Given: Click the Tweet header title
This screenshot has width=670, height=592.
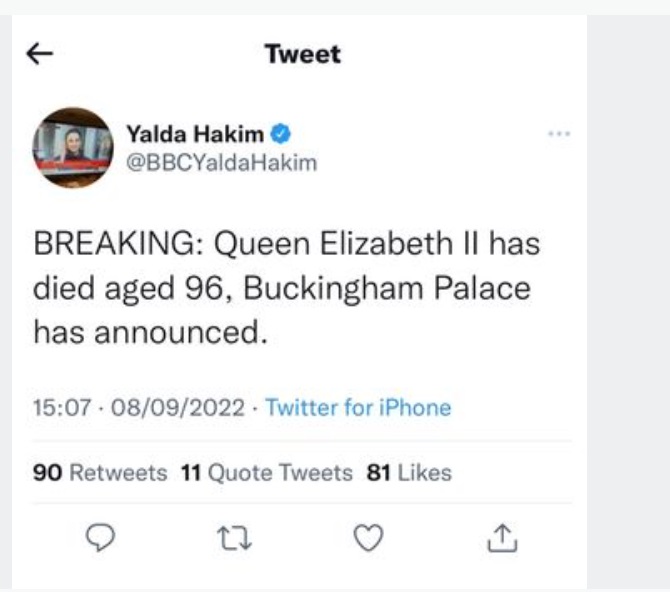Looking at the screenshot, I should click(302, 54).
